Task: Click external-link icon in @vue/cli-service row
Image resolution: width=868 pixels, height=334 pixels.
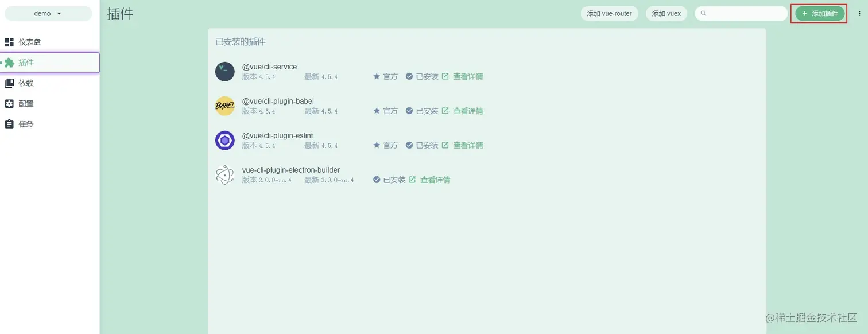Action: point(445,76)
